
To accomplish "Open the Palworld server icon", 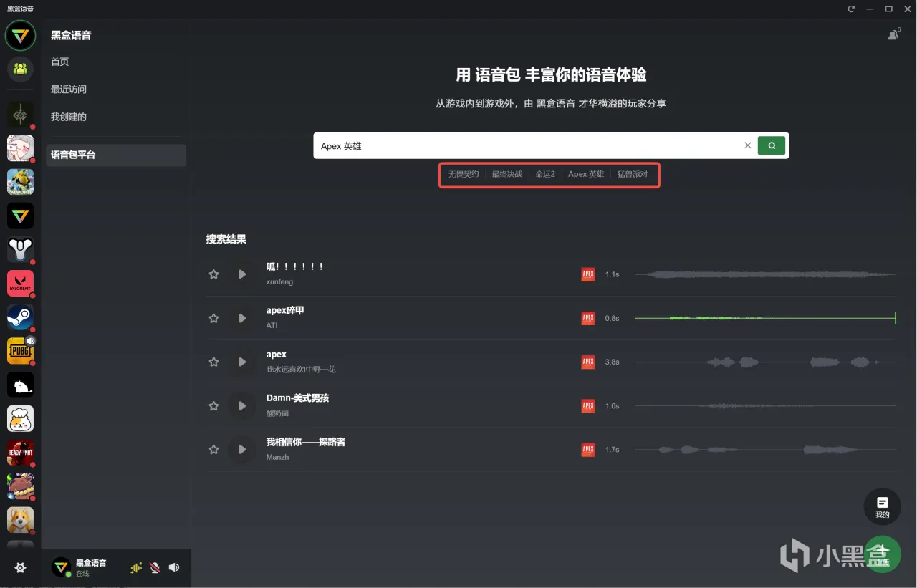I will click(20, 182).
